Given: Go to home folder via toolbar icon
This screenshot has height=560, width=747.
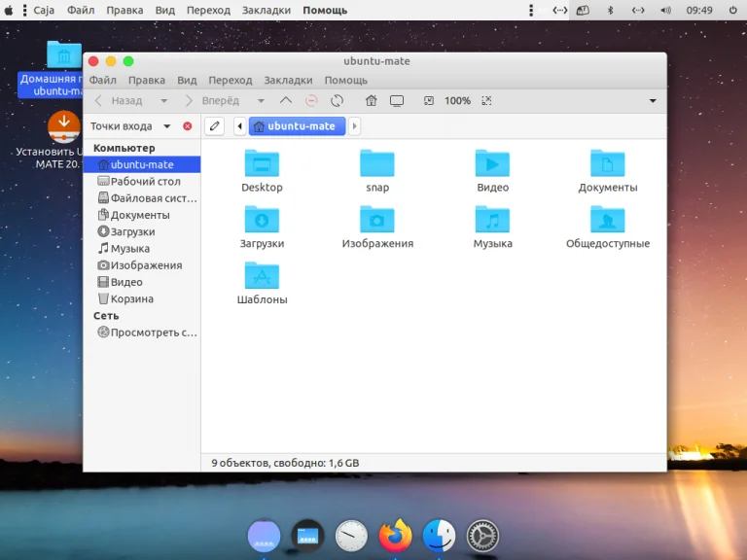Looking at the screenshot, I should tap(371, 101).
